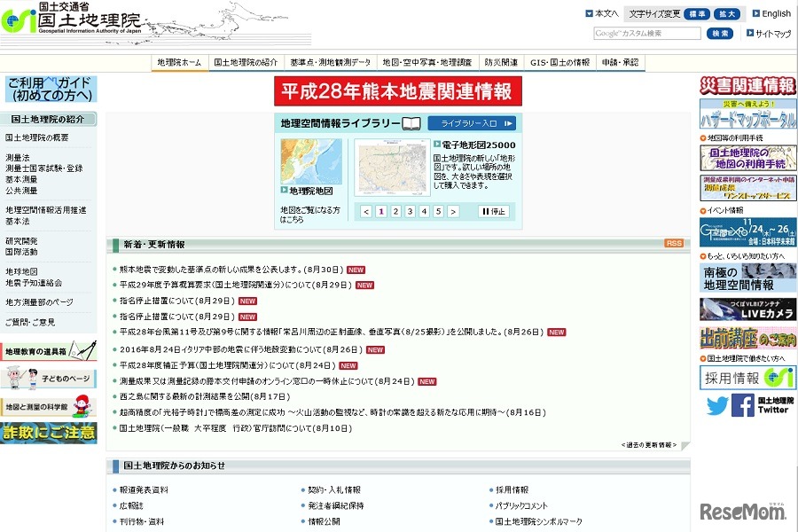The height and width of the screenshot is (532, 798).
Task: Click the orange RSS feed icon
Action: point(674,243)
